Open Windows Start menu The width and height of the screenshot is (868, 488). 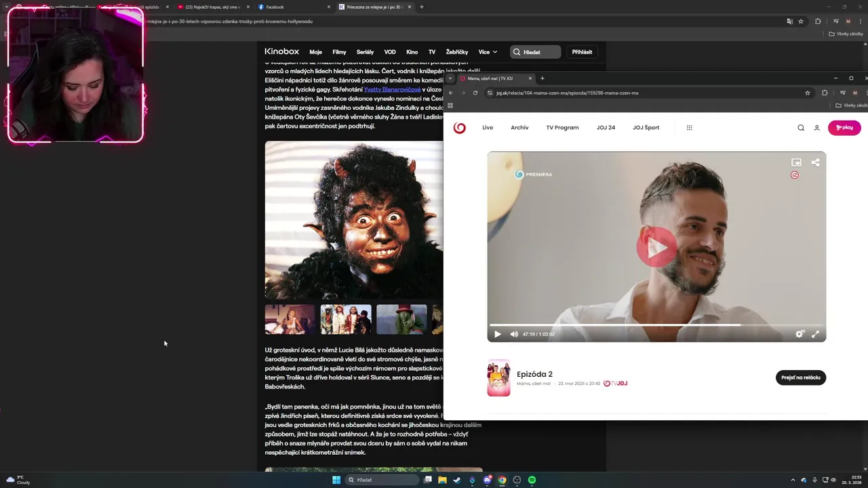(x=336, y=480)
